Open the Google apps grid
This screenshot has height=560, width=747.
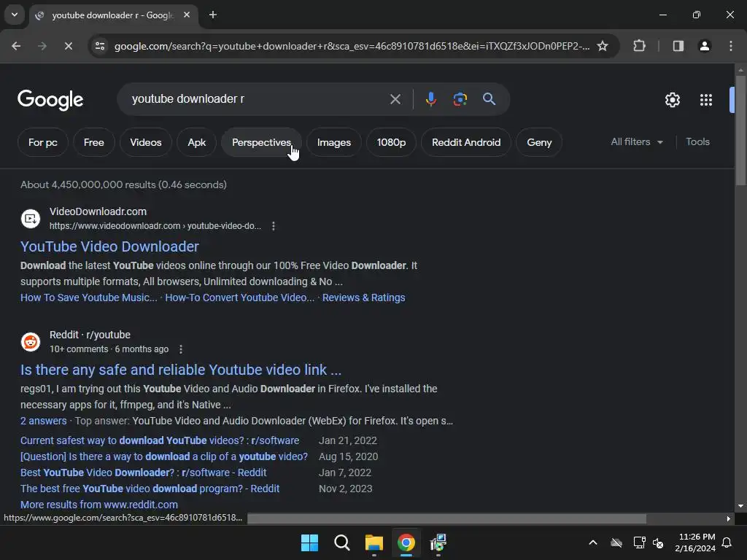point(706,100)
